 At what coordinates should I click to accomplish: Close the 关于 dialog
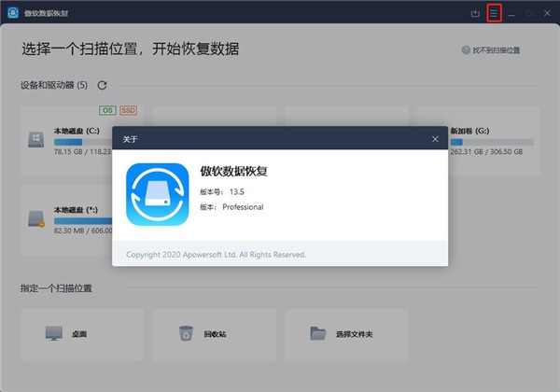(434, 139)
